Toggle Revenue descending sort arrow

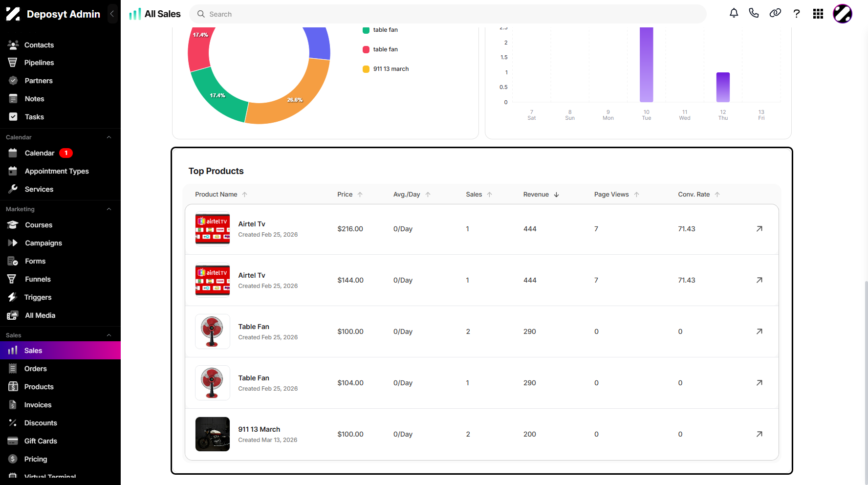pyautogui.click(x=557, y=195)
